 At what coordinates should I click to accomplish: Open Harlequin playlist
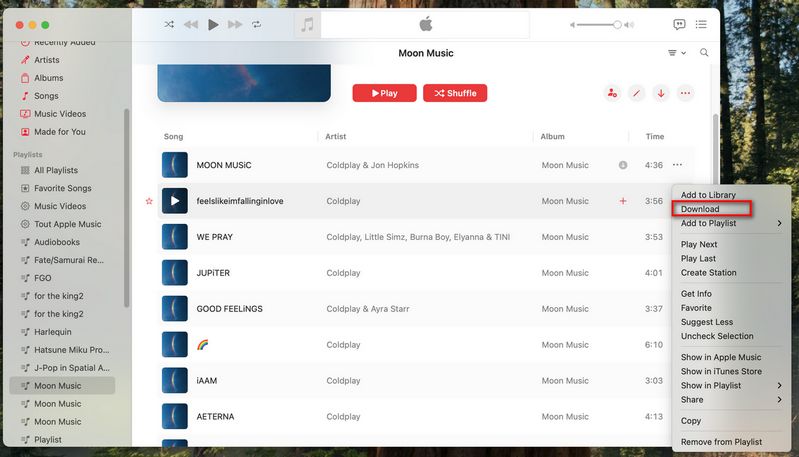52,332
